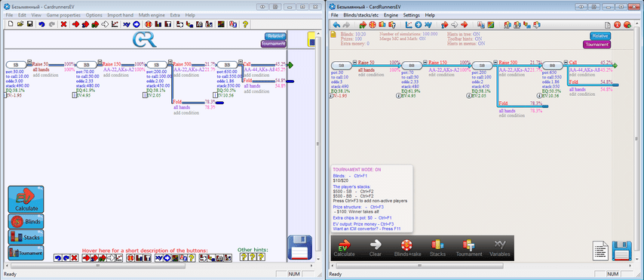The height and width of the screenshot is (280, 644).
Task: Collapse Raise 500 node in right window
Action: [495, 62]
